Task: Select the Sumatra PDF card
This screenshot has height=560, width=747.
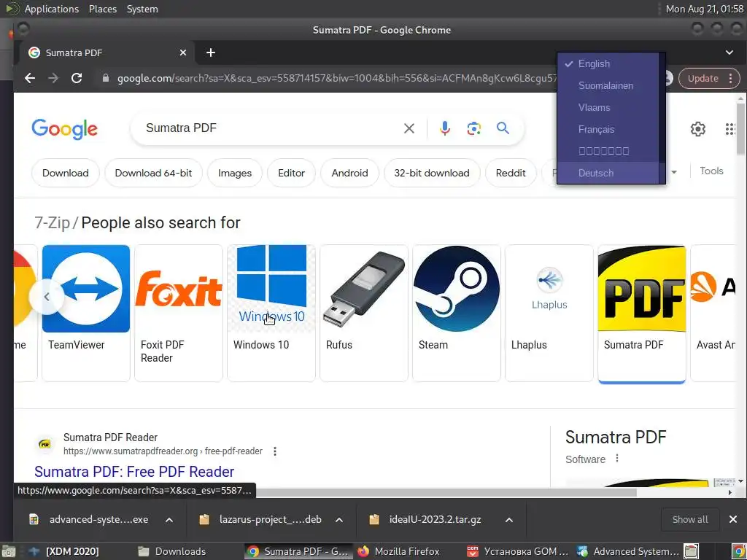Action: 642,313
